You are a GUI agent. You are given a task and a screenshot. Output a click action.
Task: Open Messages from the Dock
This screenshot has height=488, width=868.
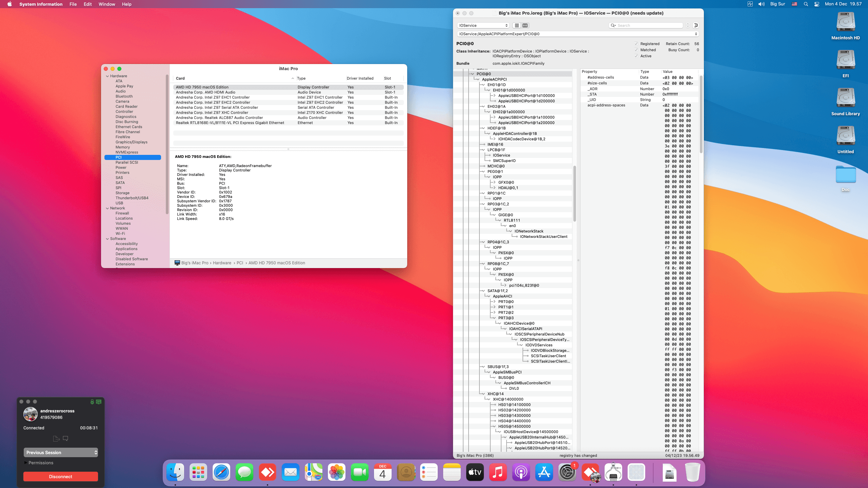(x=244, y=472)
